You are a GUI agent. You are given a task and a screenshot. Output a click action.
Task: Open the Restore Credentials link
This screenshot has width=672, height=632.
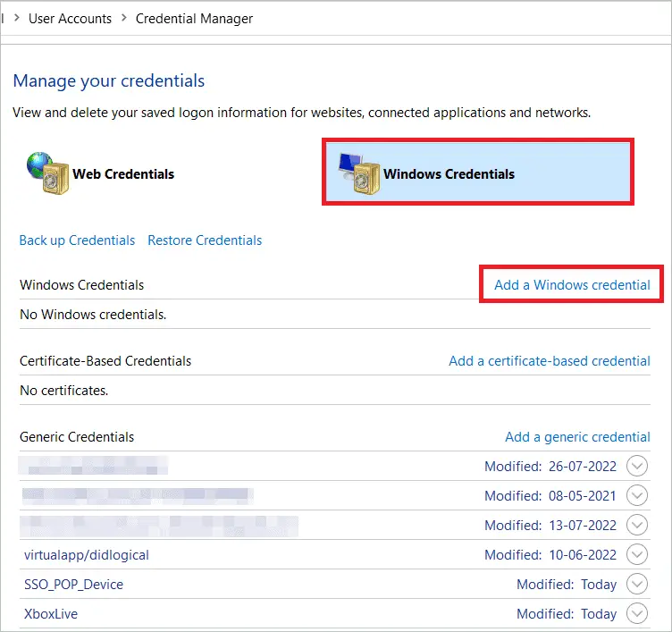pos(205,240)
